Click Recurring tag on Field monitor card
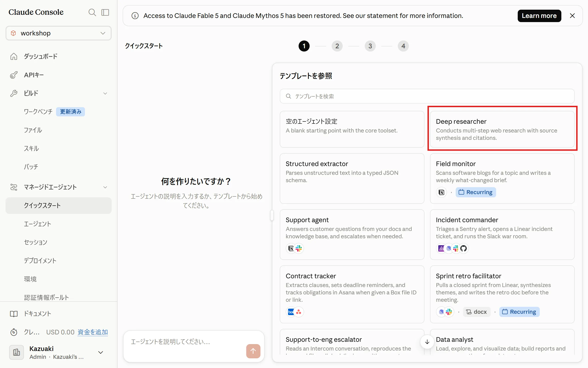The image size is (588, 368). pos(475,192)
